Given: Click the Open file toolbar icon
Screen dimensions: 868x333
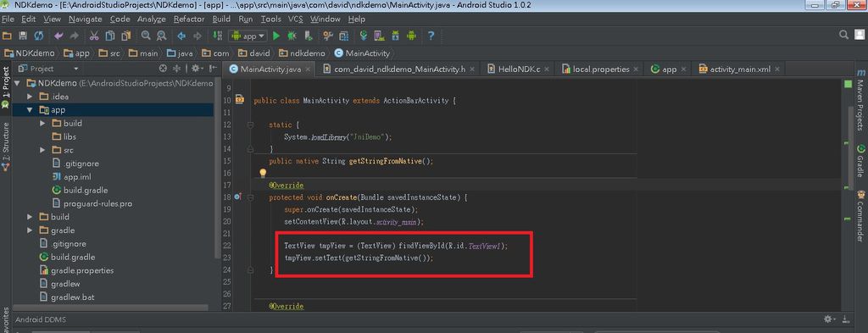Looking at the screenshot, I should click(7, 36).
